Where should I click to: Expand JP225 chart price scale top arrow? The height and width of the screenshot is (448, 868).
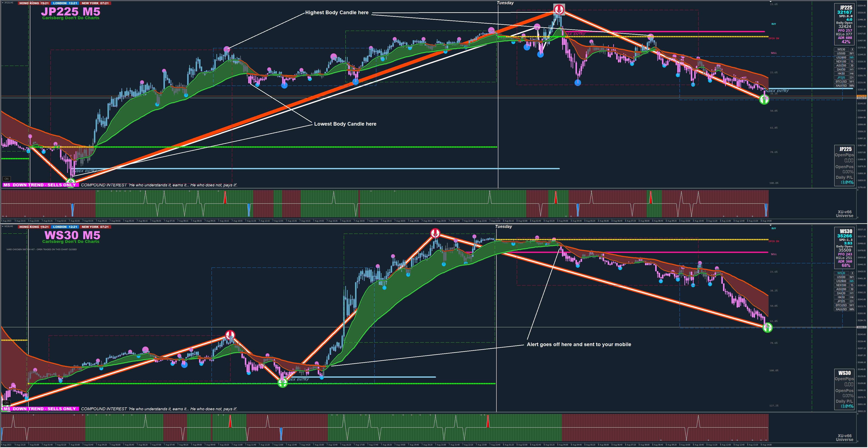point(770,2)
